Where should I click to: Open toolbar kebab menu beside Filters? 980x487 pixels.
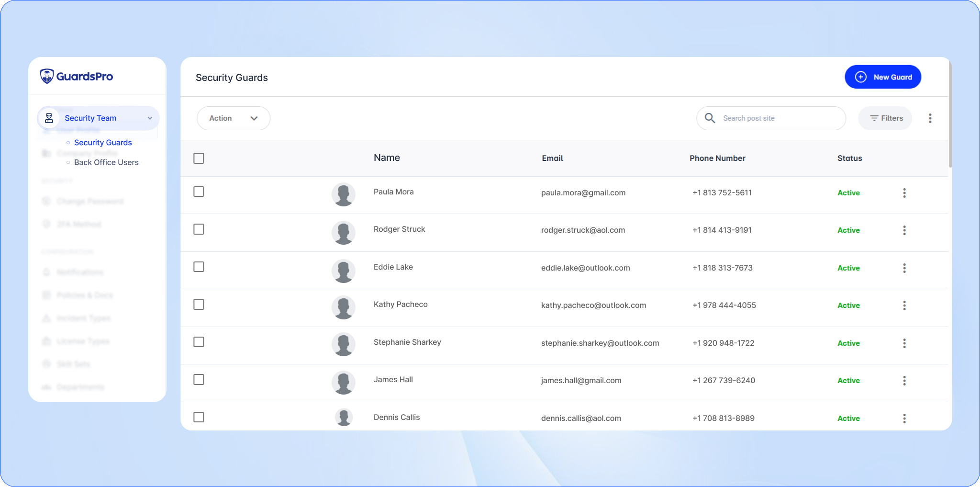930,118
